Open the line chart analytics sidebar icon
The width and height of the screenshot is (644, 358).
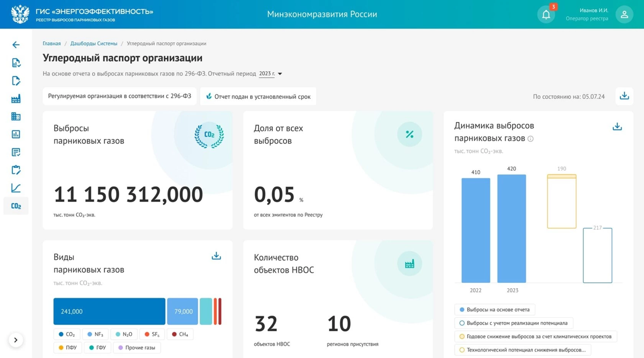pyautogui.click(x=16, y=188)
